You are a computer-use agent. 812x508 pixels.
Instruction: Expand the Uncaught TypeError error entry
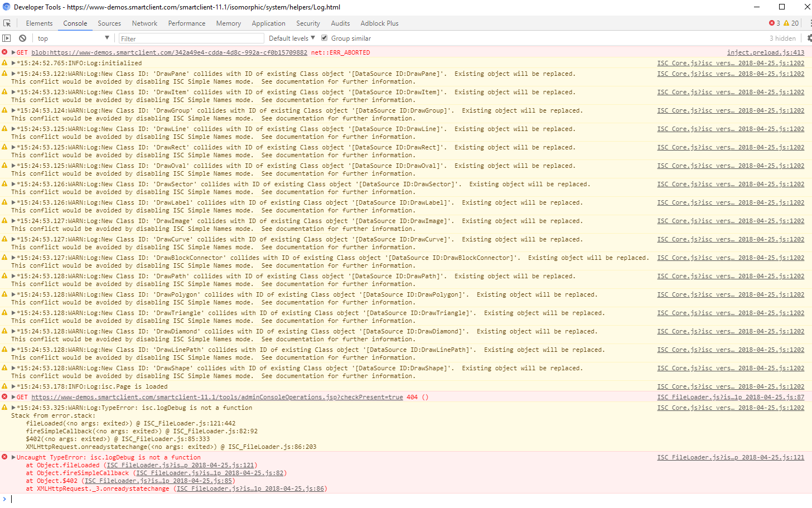13,457
